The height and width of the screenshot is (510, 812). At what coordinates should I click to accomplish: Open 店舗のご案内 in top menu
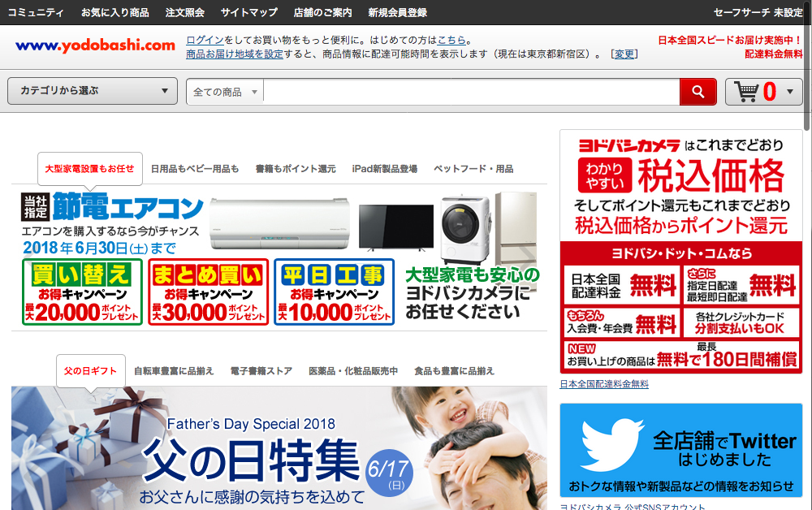pos(322,12)
